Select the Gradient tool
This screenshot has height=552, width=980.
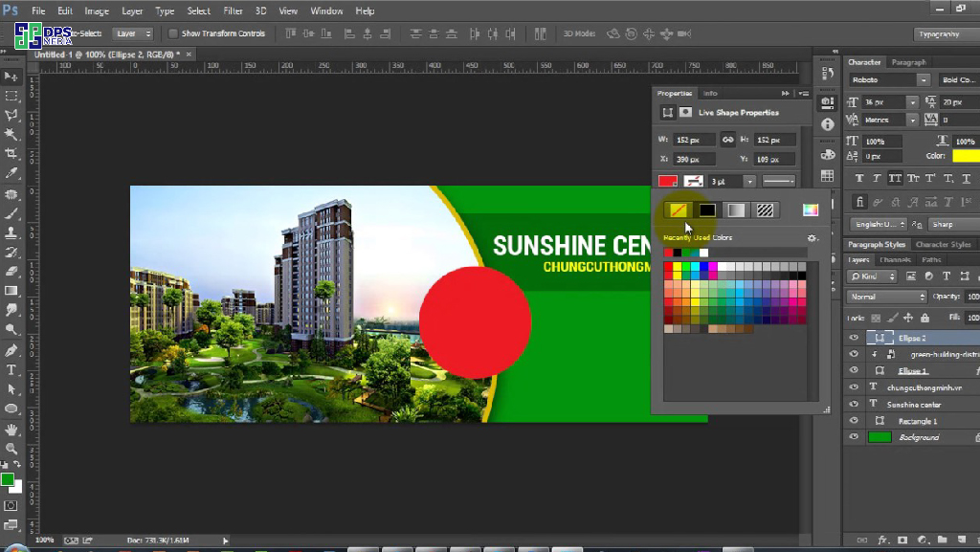coord(11,291)
